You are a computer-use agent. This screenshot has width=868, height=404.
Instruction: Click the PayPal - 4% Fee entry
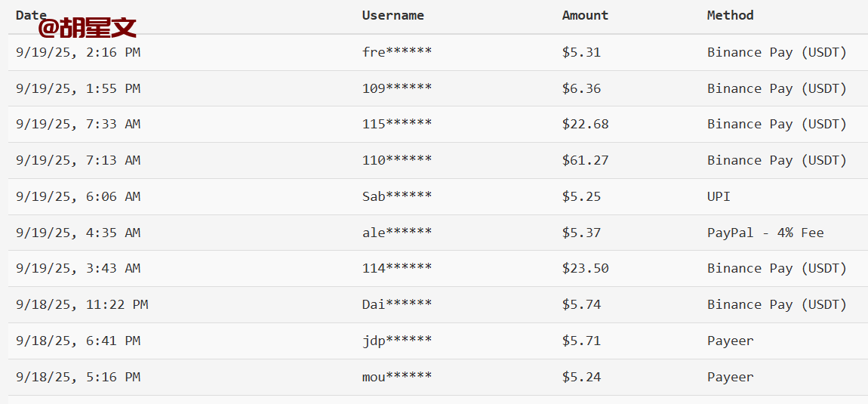(765, 233)
